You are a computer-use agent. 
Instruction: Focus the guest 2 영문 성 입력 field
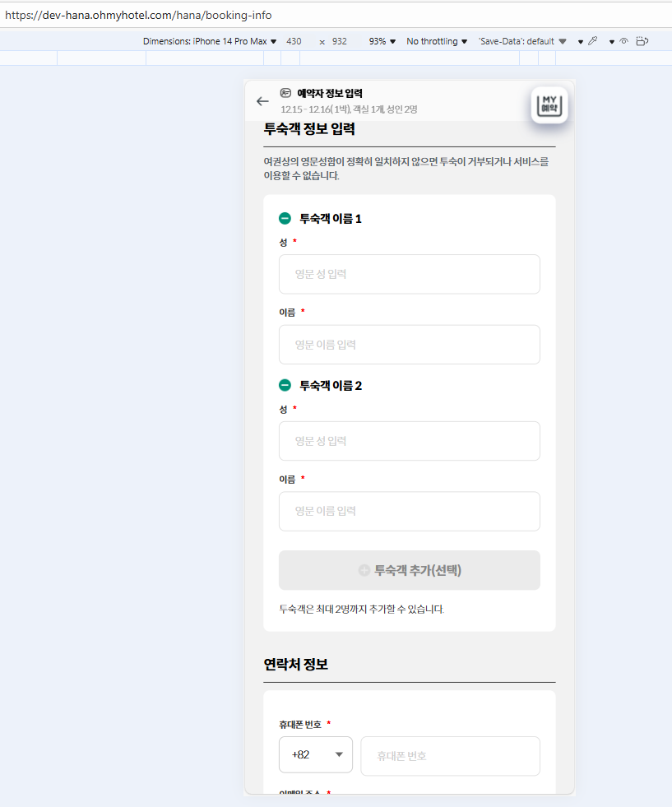(410, 441)
